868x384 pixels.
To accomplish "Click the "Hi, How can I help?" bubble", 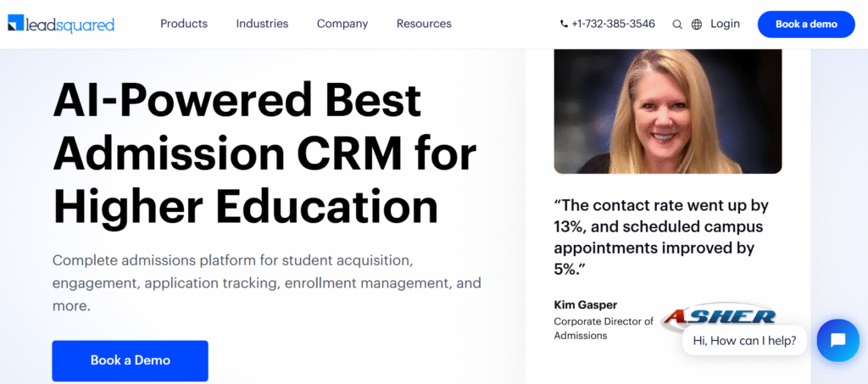I will coord(744,341).
